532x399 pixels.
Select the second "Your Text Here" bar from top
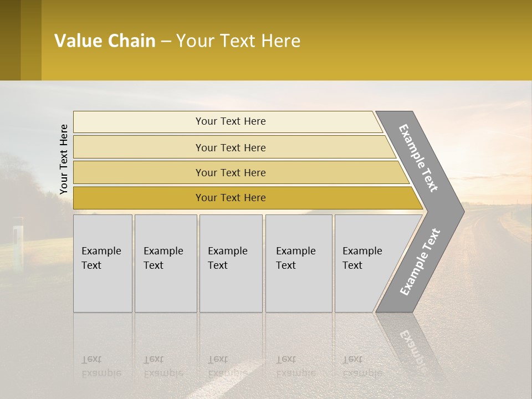pos(230,147)
